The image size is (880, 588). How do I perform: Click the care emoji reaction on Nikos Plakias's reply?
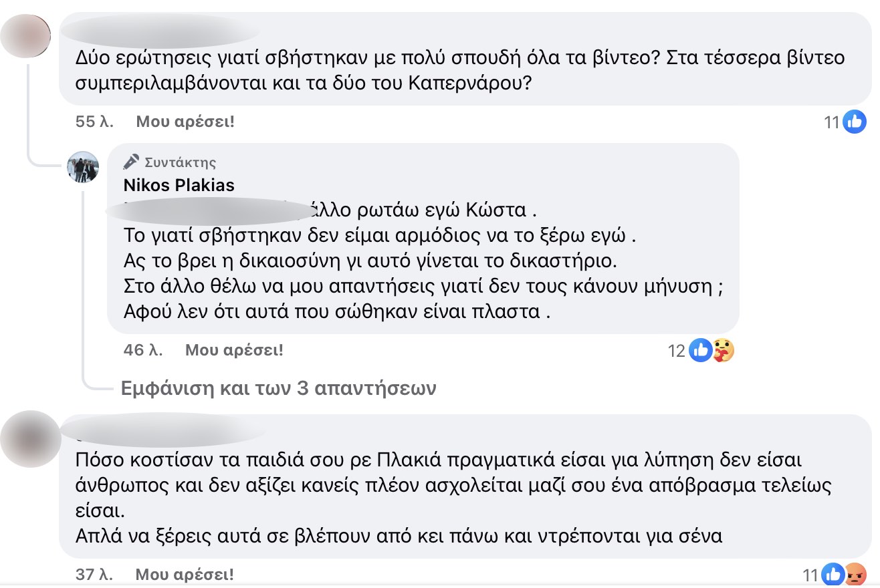(722, 350)
